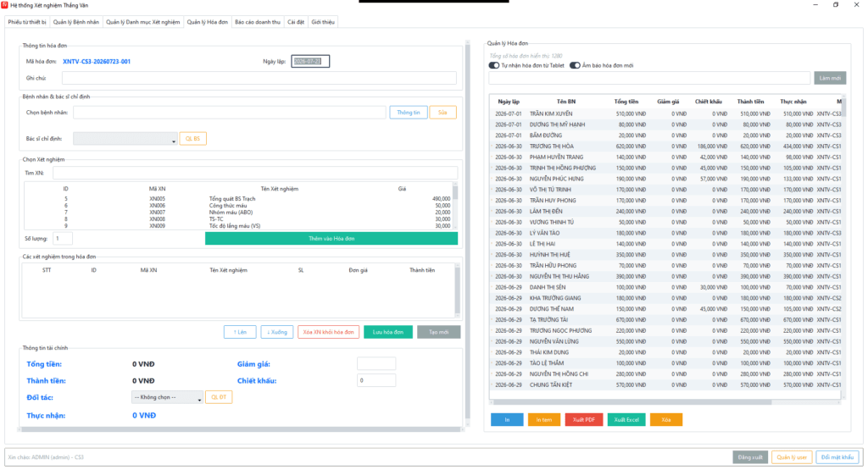This screenshot has width=868, height=470.
Task: Click the invoice search field
Action: coord(649,78)
